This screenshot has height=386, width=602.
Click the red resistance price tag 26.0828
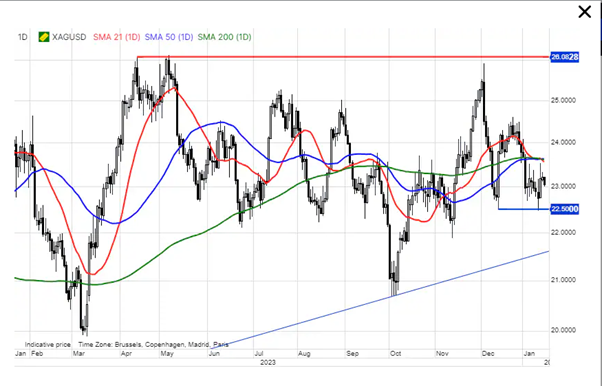coord(565,57)
